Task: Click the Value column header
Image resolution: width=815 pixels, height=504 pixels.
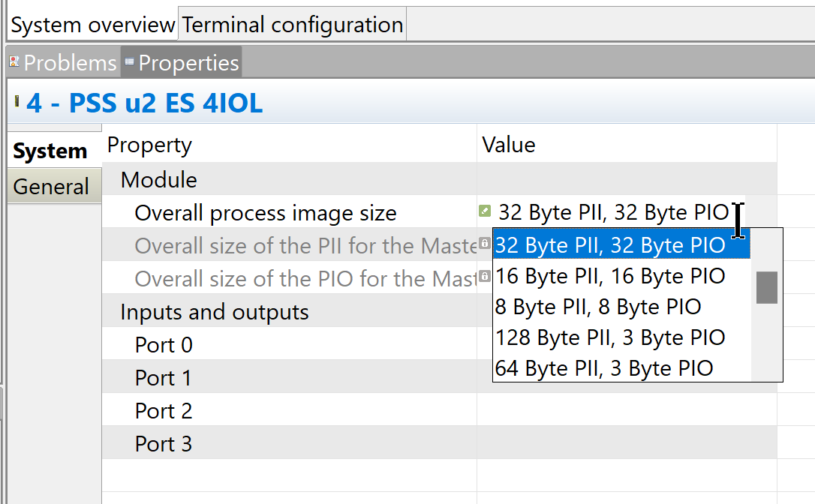Action: click(x=627, y=145)
